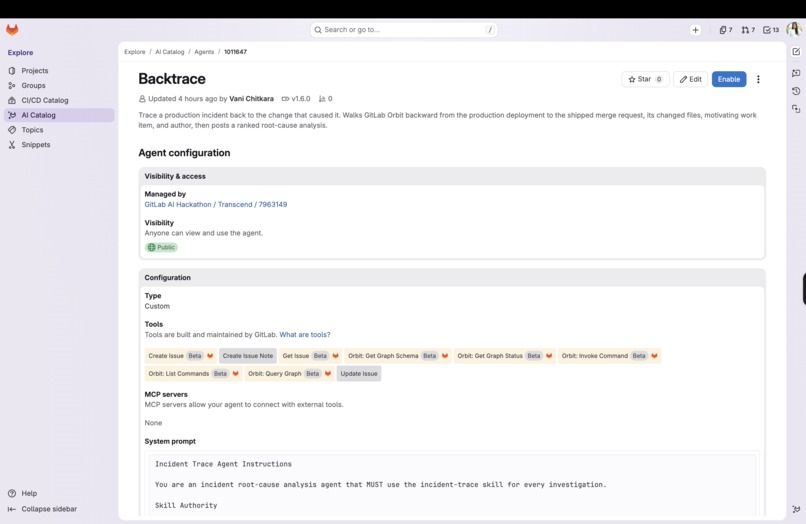Screen dimensions: 806x524
Task: Open the GitLab AI Hackathon project link
Action: [x=216, y=204]
